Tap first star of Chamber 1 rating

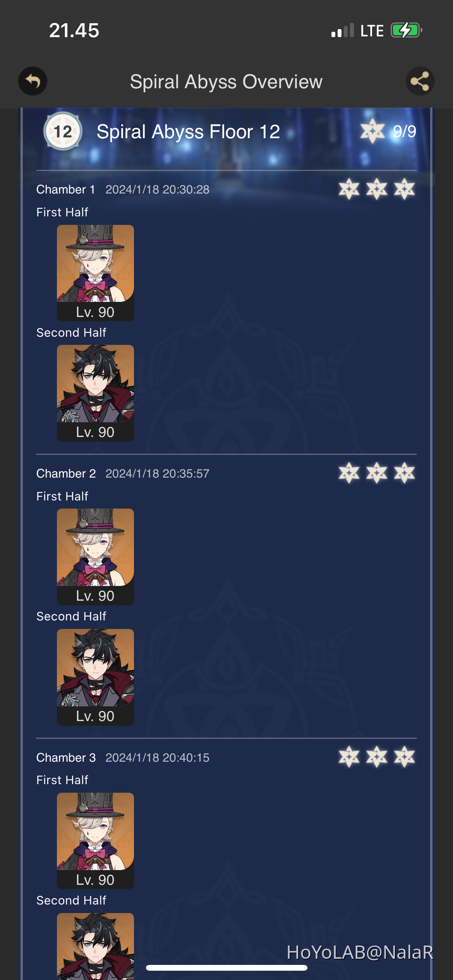(349, 189)
